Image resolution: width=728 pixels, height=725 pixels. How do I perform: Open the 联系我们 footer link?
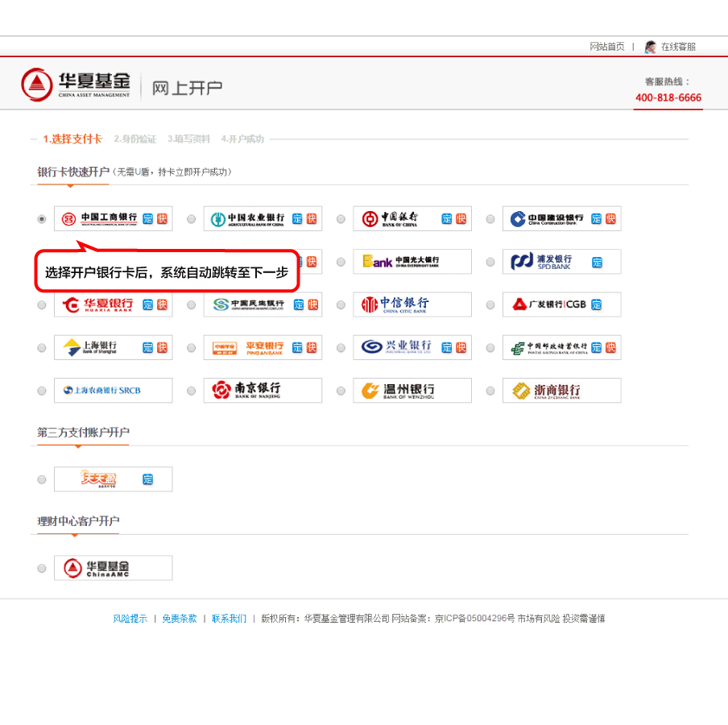[x=229, y=619]
